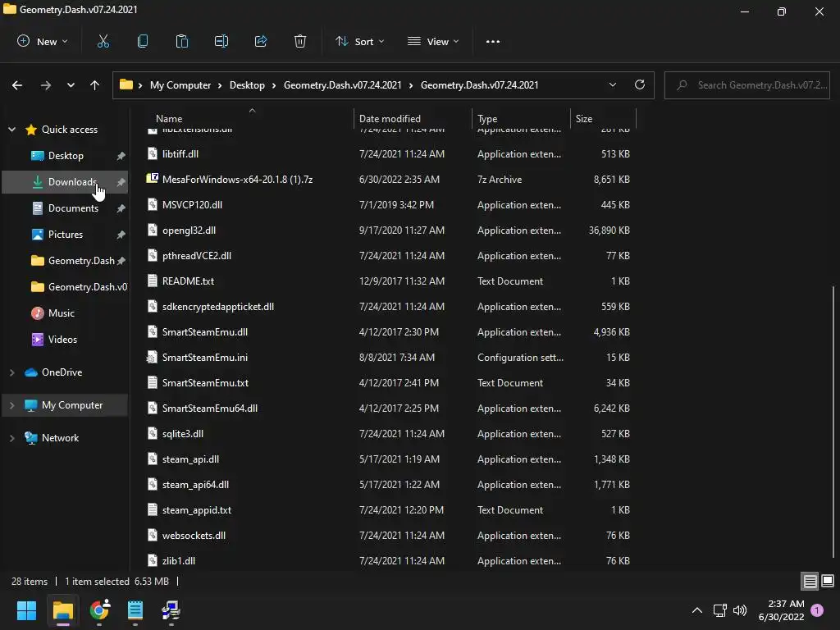Select the websockets.dll file

(390, 536)
